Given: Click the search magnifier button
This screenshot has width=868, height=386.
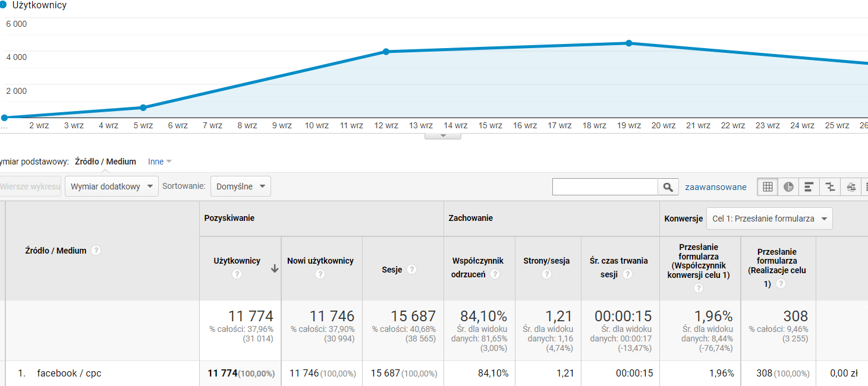Looking at the screenshot, I should (668, 187).
